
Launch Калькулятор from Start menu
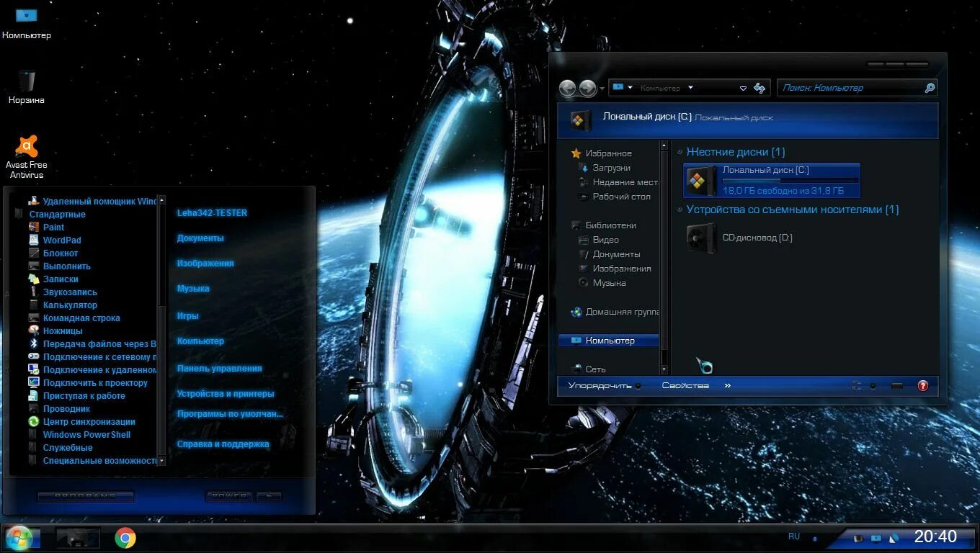click(x=63, y=305)
